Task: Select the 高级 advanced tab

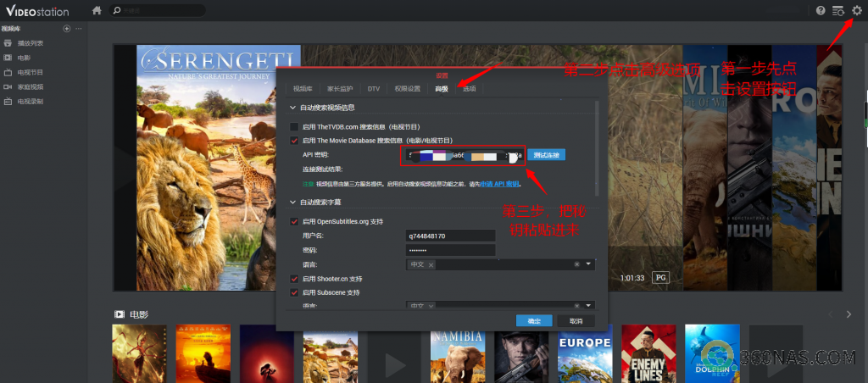Action: 441,89
